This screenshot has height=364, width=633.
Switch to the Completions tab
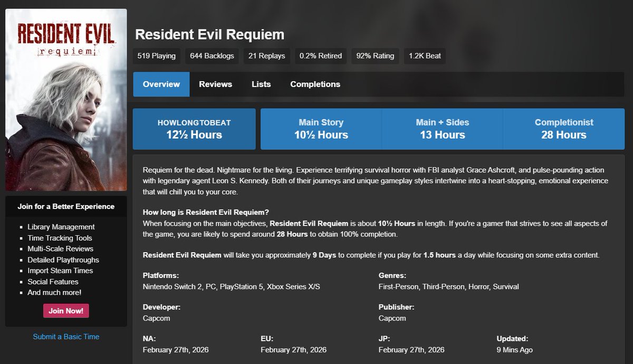[315, 84]
